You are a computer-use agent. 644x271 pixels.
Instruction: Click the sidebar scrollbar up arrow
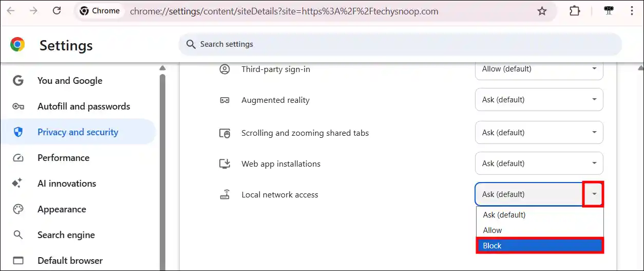[x=162, y=68]
